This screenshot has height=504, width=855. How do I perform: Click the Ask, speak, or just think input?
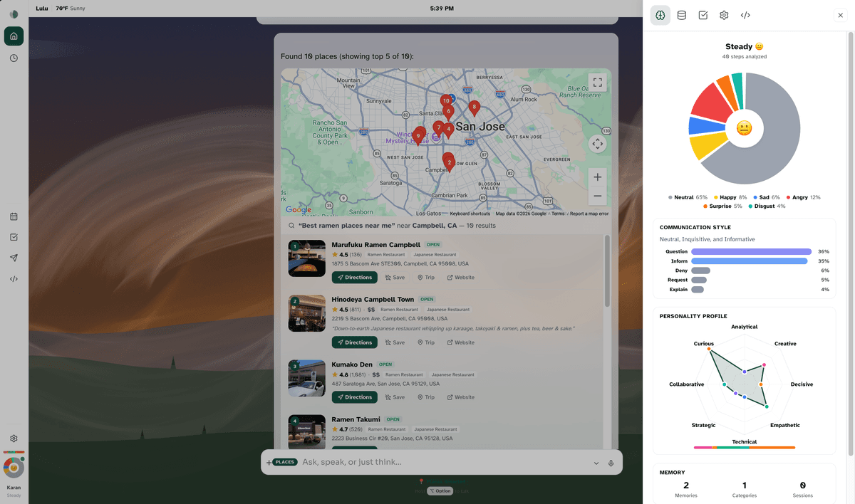pyautogui.click(x=442, y=462)
